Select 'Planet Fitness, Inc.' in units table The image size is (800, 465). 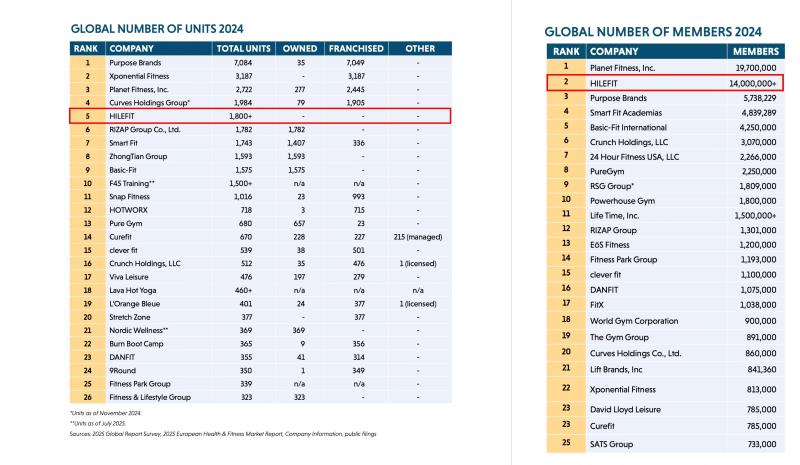click(139, 89)
